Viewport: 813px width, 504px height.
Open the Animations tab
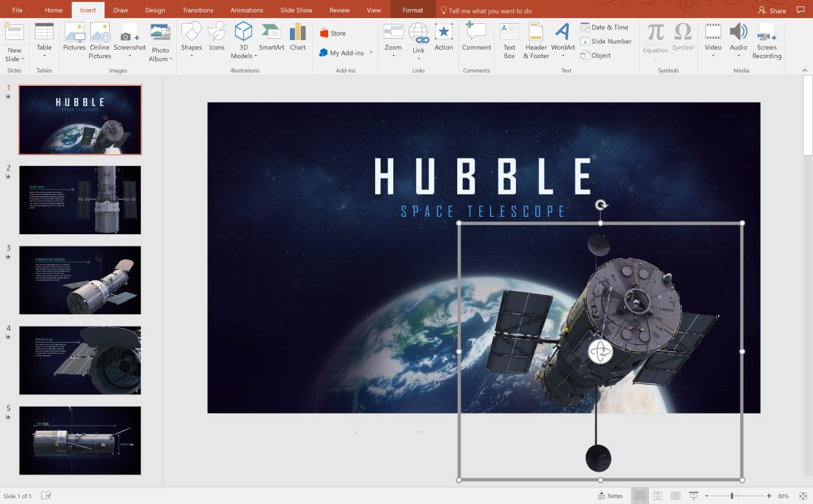tap(246, 10)
